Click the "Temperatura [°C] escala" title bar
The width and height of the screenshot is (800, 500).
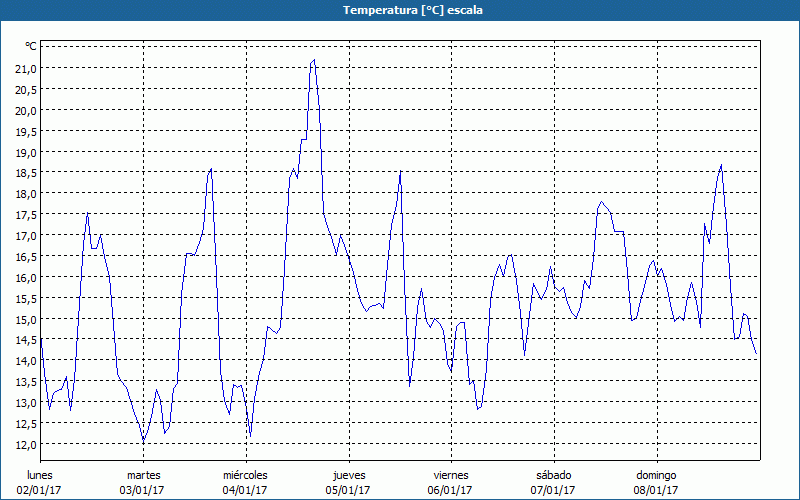(400, 10)
